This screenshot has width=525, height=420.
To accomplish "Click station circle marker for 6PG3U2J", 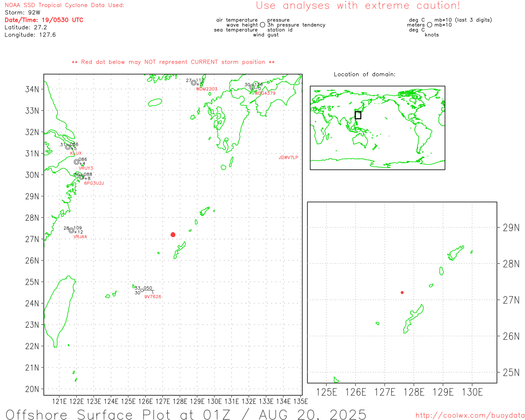I will click(82, 177).
